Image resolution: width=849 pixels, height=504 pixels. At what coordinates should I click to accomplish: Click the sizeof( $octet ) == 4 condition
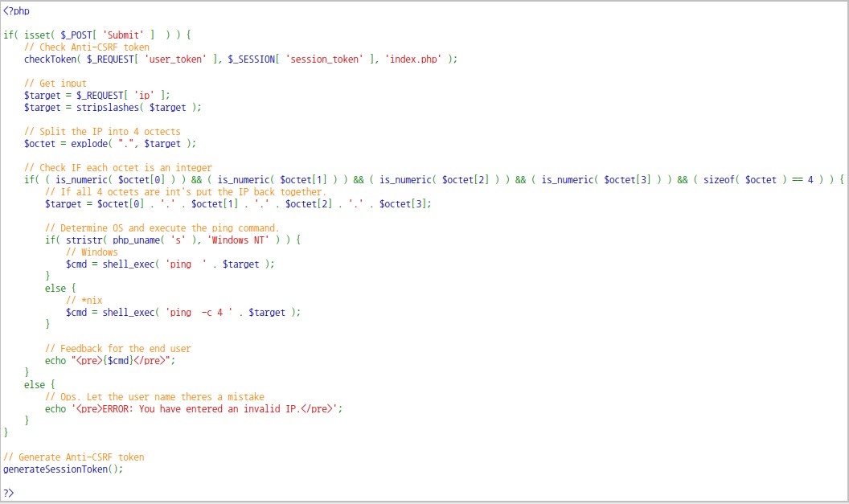click(x=759, y=180)
